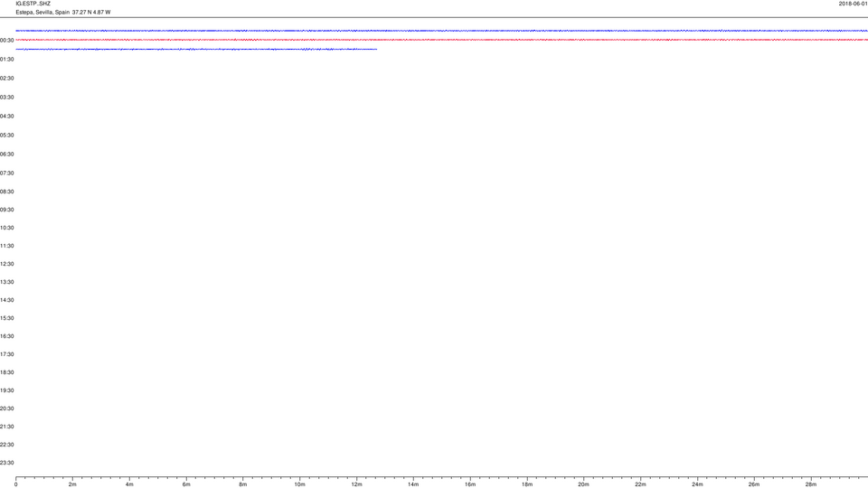Click the 17:30 time row label
868x488 pixels.
click(6, 354)
